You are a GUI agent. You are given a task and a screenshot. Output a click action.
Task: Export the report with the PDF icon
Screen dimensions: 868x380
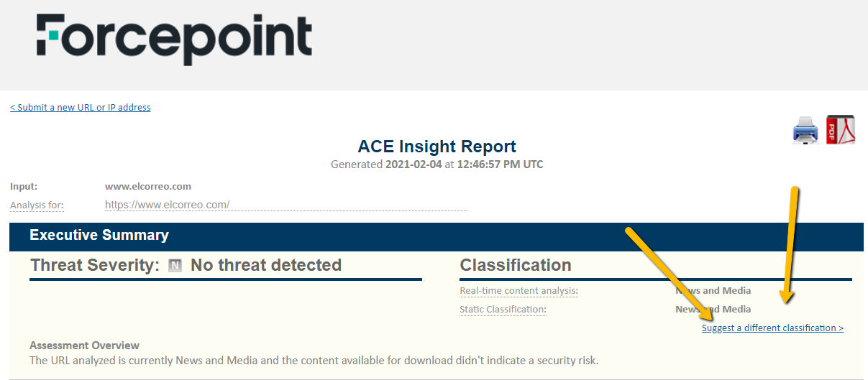point(840,130)
